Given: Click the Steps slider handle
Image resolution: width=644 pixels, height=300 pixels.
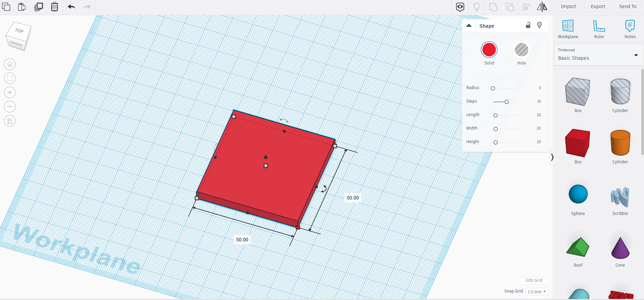Looking at the screenshot, I should pos(507,102).
